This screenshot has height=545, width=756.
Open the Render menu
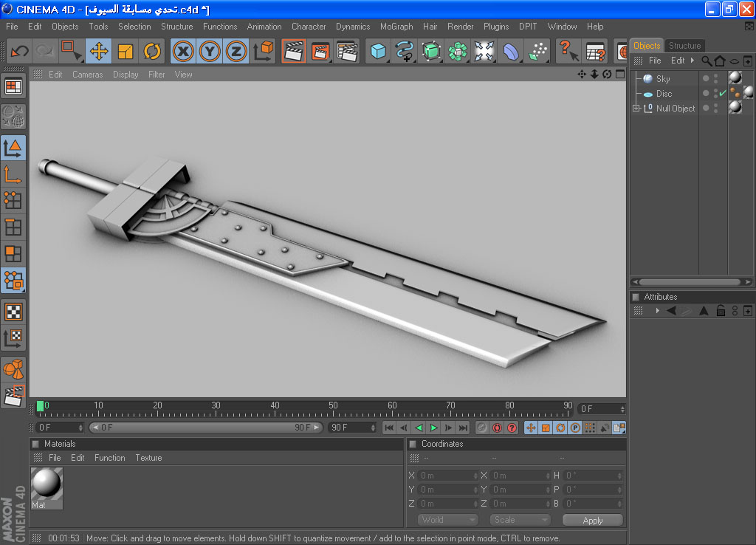461,27
